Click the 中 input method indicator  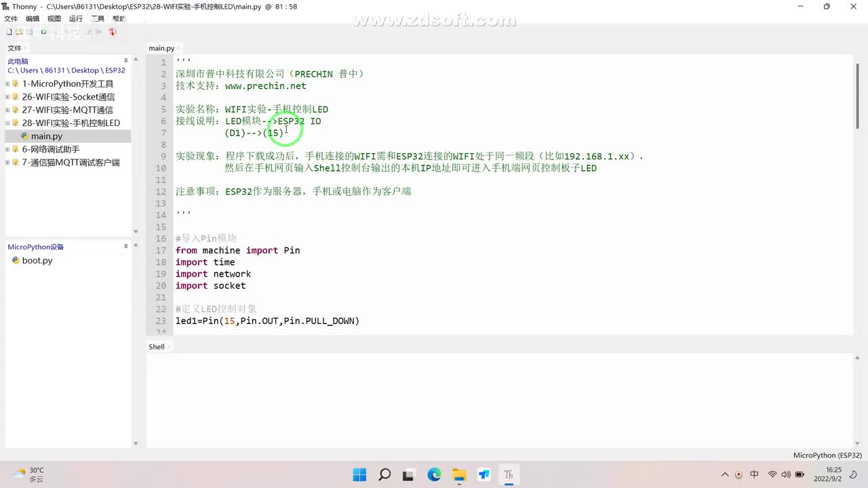(755, 474)
